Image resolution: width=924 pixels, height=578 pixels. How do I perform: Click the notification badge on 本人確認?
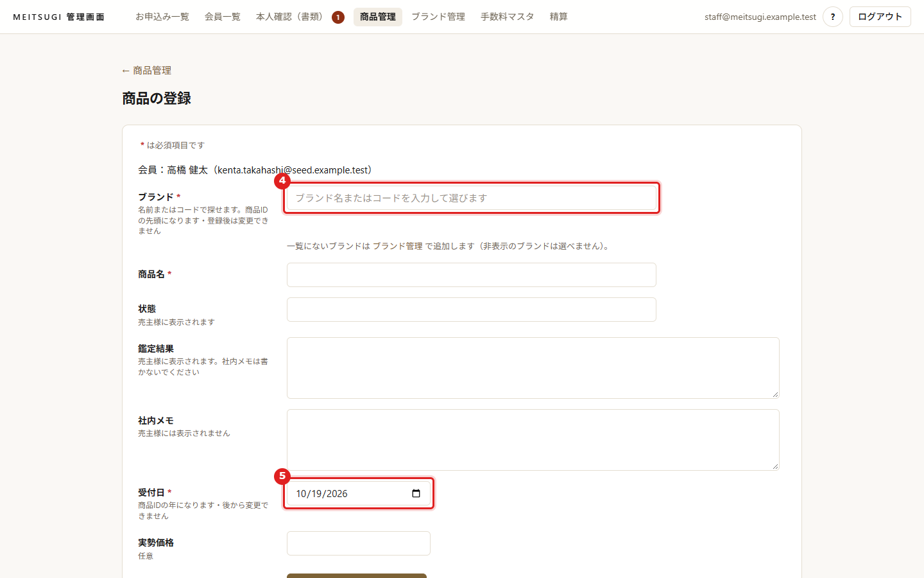pyautogui.click(x=338, y=17)
